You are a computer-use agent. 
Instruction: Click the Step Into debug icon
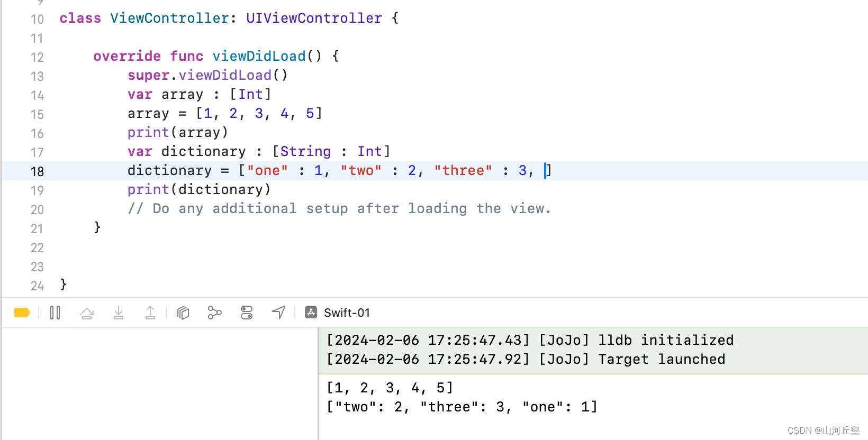click(x=119, y=313)
